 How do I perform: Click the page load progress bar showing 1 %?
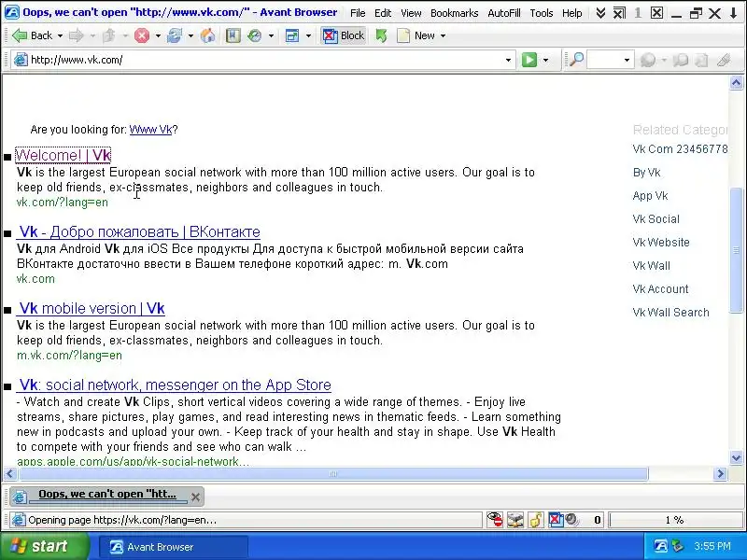coord(674,520)
